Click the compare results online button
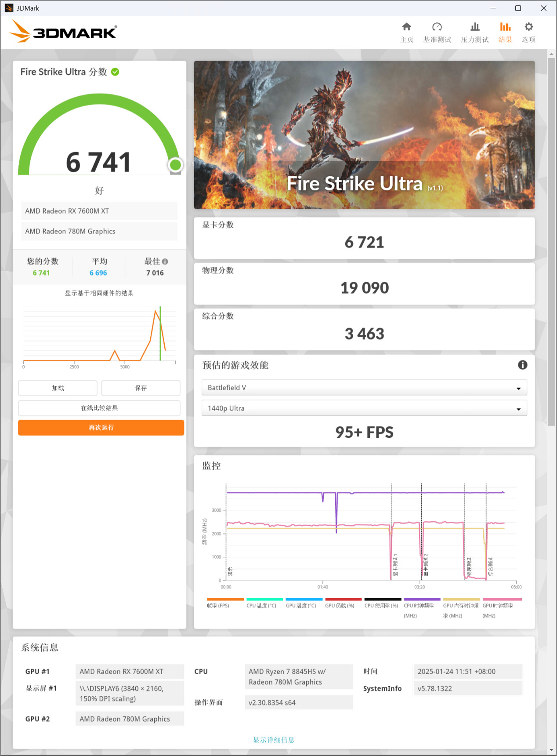The height and width of the screenshot is (756, 557). click(99, 408)
